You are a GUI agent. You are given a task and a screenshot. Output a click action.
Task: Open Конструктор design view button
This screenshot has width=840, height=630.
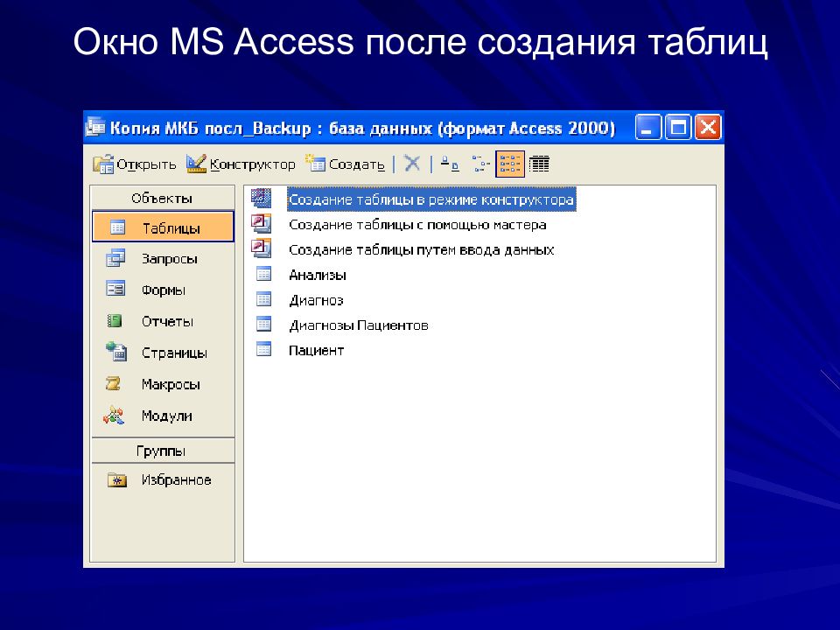click(241, 164)
